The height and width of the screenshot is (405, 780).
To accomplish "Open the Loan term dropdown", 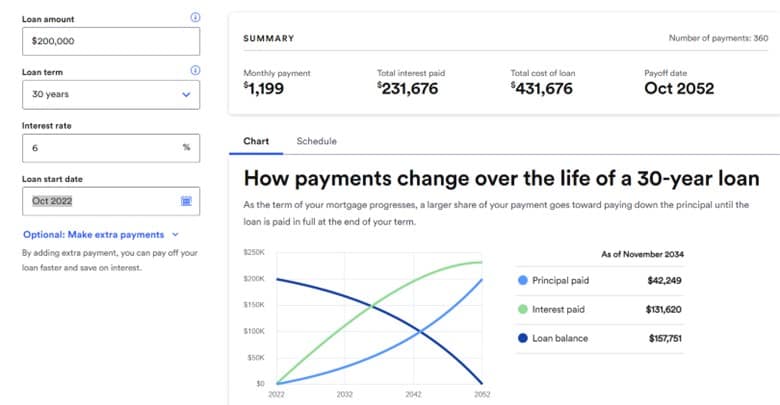I will tap(110, 94).
